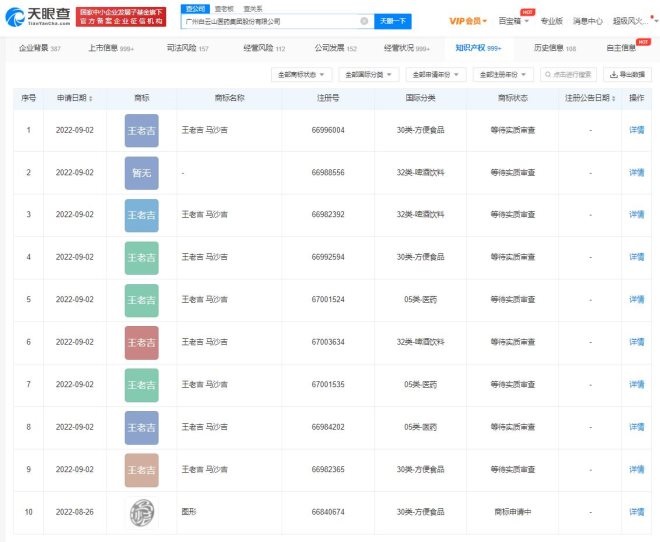Click the red 王老吉 trademark image in row 6

pos(142,342)
